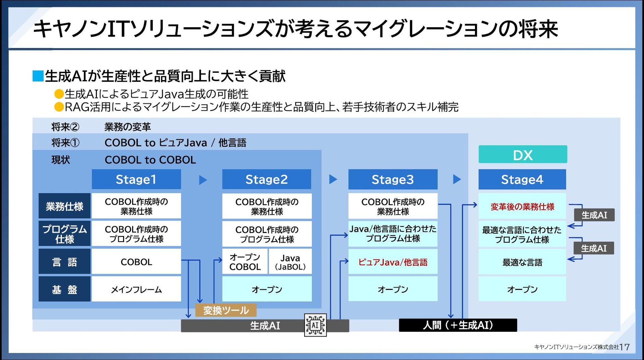Click the page number 17
This screenshot has height=360, width=644.
tap(625, 347)
